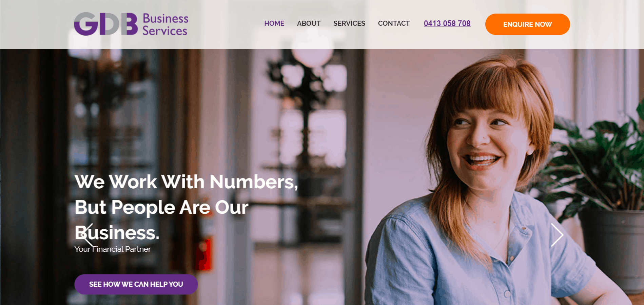Open the HOME navigation item
The width and height of the screenshot is (644, 305).
[274, 23]
